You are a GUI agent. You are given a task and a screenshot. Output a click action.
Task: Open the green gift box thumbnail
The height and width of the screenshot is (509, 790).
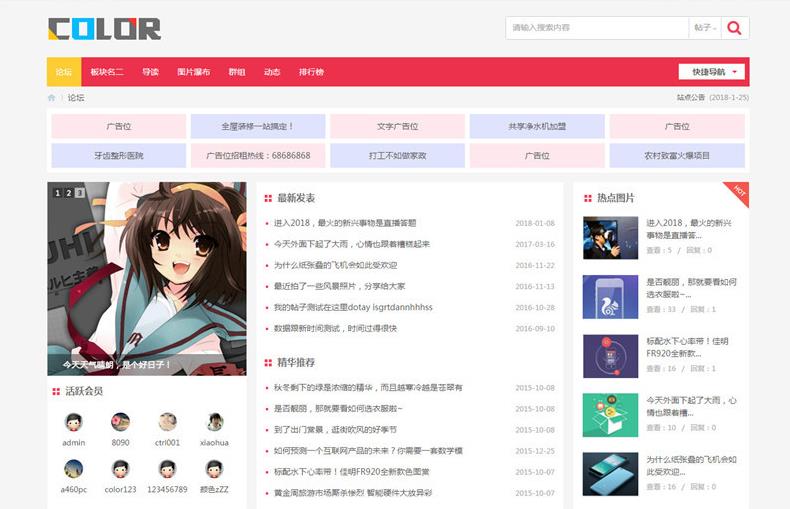click(611, 415)
